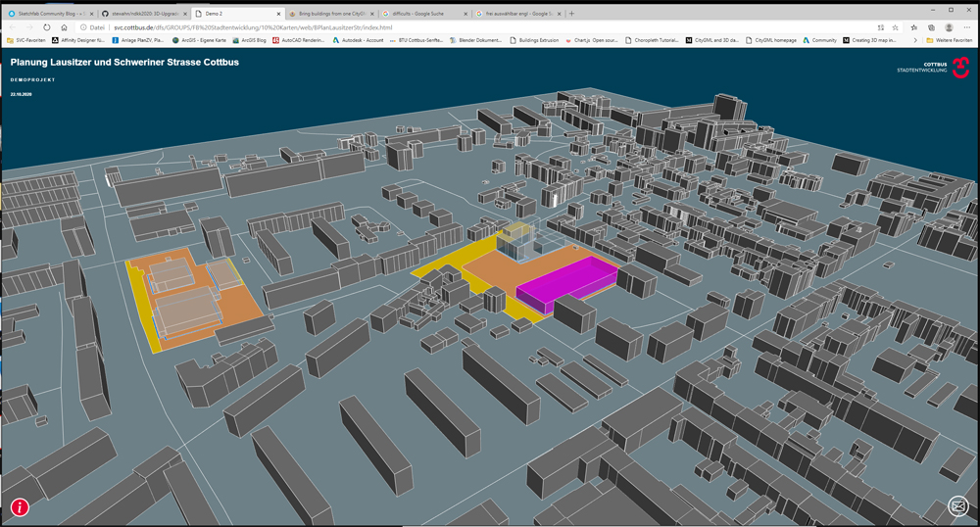Image resolution: width=980 pixels, height=527 pixels.
Task: Expand bookmarks overflow chevron
Action: 915,40
